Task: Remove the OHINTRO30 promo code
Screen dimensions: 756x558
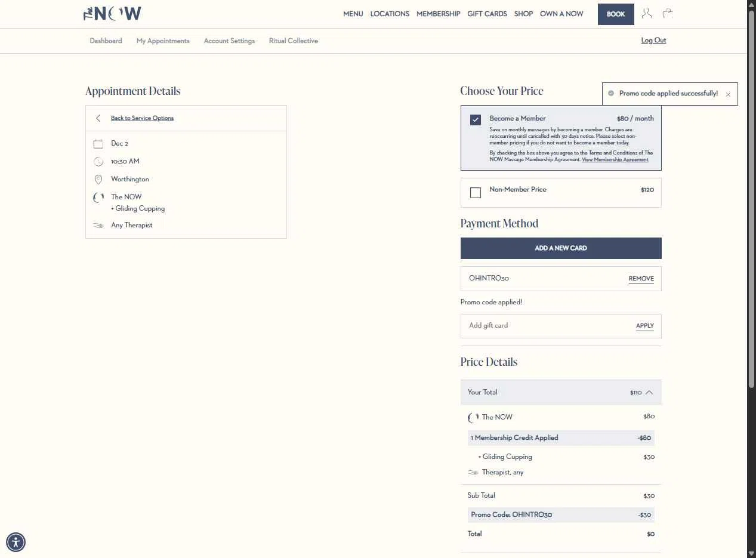Action: 641,279
